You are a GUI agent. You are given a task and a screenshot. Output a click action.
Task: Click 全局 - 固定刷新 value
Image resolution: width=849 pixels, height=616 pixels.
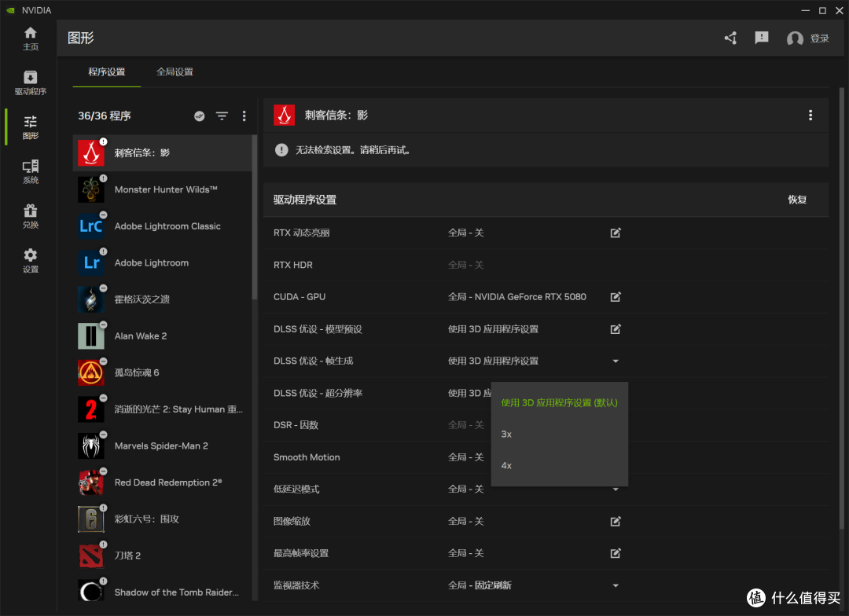480,585
